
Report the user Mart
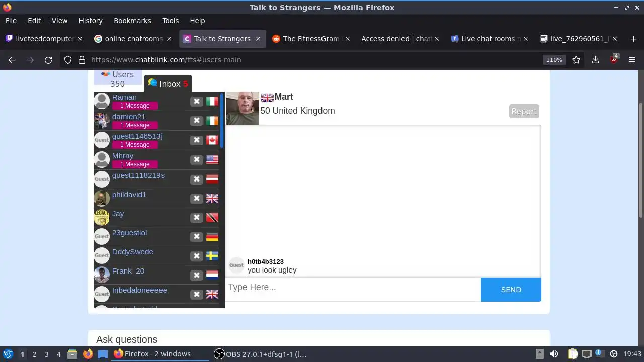pyautogui.click(x=524, y=111)
